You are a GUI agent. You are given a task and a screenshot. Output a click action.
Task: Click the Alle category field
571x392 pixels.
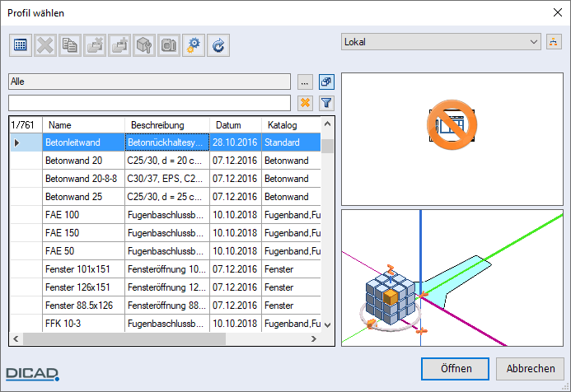click(149, 82)
